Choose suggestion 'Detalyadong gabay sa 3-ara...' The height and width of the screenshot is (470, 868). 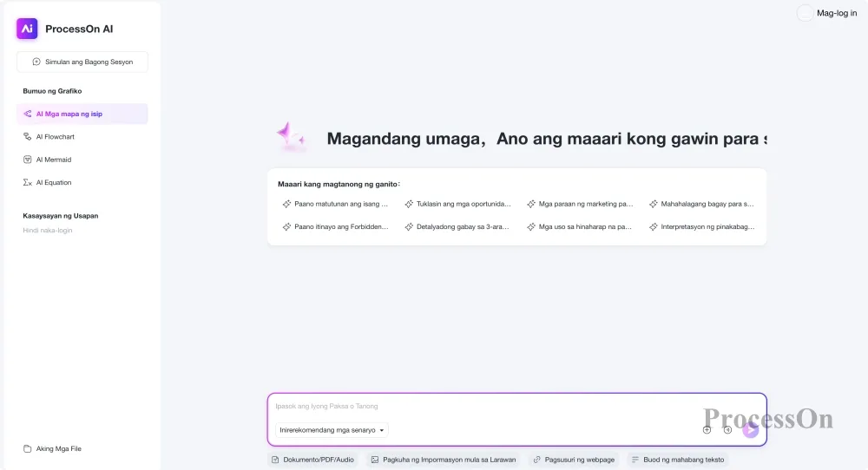(457, 226)
